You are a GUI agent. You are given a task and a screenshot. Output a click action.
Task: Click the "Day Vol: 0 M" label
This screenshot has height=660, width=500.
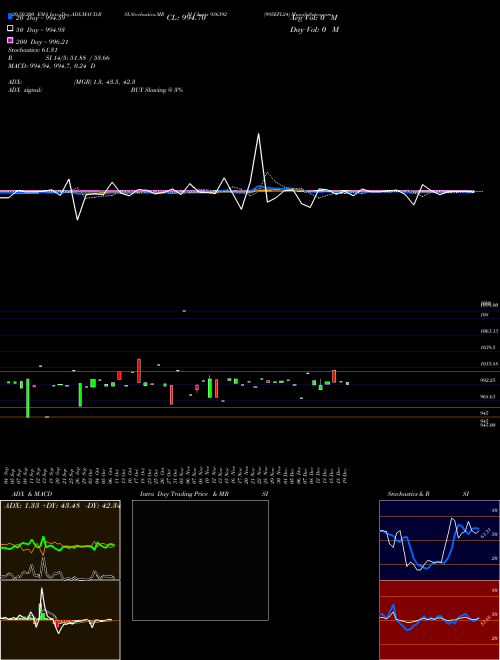[314, 29]
